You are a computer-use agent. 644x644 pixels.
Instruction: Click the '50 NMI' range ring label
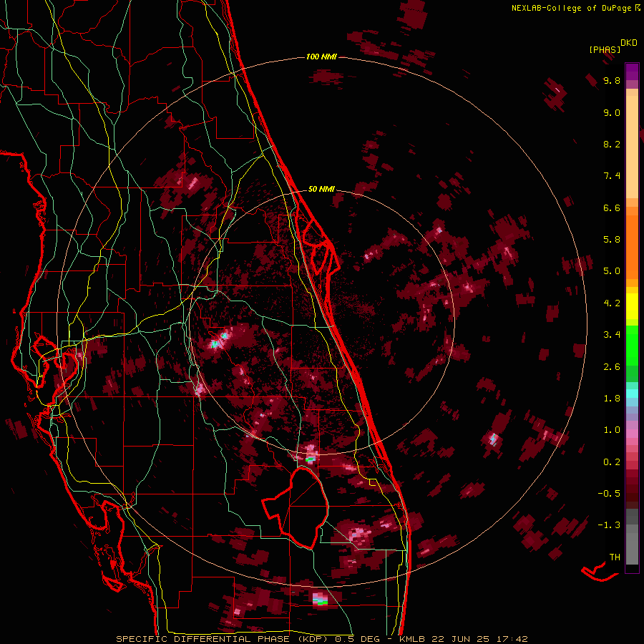[x=321, y=189]
